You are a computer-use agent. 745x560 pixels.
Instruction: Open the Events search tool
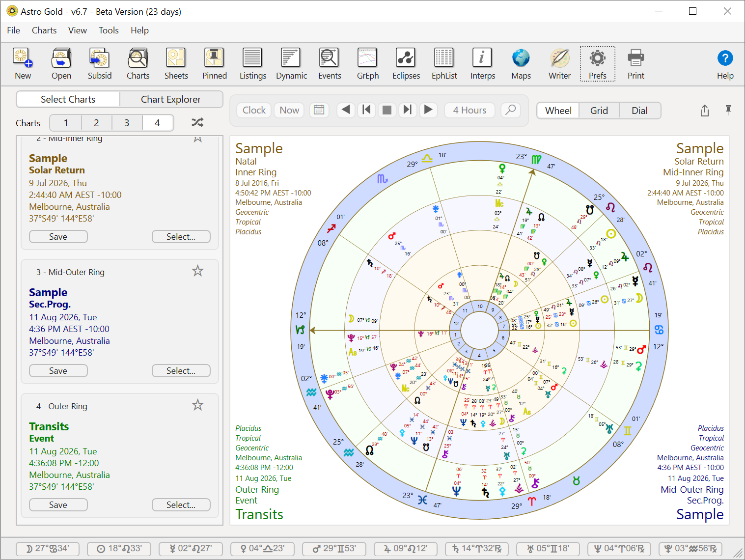coord(330,64)
